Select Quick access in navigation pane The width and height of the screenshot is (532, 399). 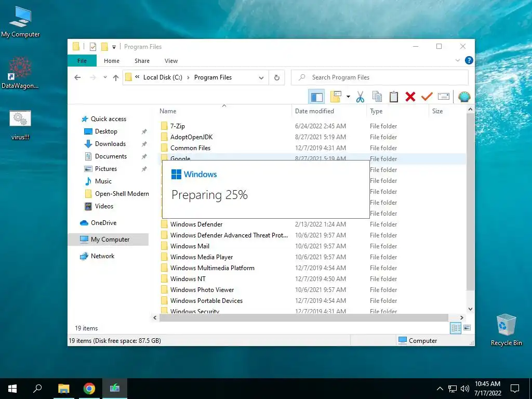(x=108, y=119)
